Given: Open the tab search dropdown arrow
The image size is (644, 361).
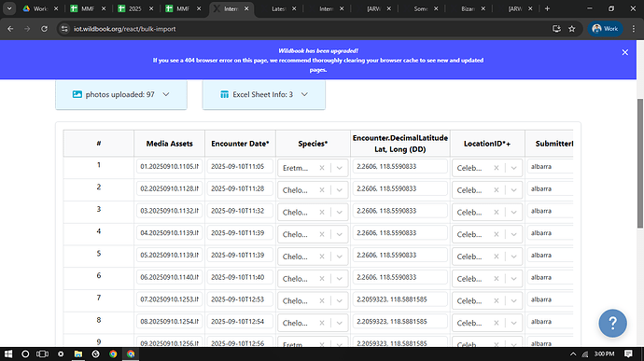Looking at the screenshot, I should (x=9, y=8).
